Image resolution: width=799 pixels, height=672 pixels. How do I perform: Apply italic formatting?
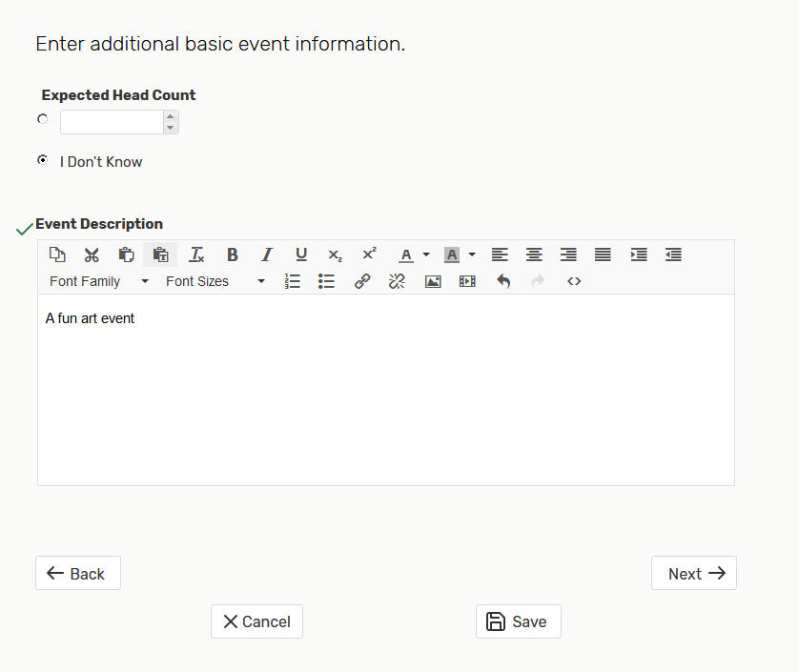(x=267, y=255)
